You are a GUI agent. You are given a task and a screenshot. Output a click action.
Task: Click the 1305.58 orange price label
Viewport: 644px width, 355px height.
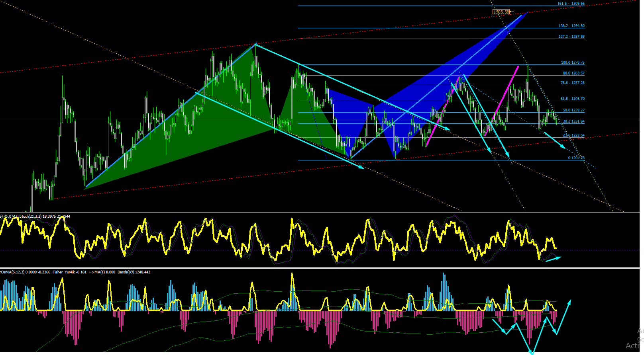(x=501, y=12)
